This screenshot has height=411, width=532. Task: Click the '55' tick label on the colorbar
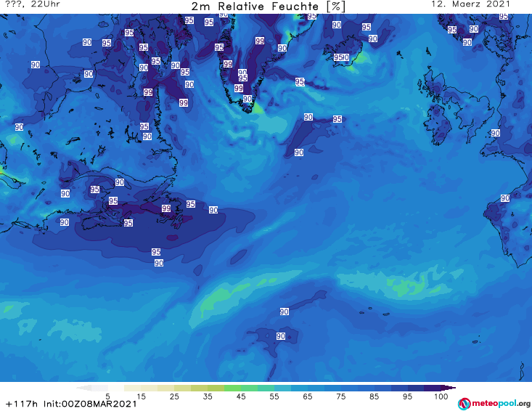pyautogui.click(x=274, y=396)
